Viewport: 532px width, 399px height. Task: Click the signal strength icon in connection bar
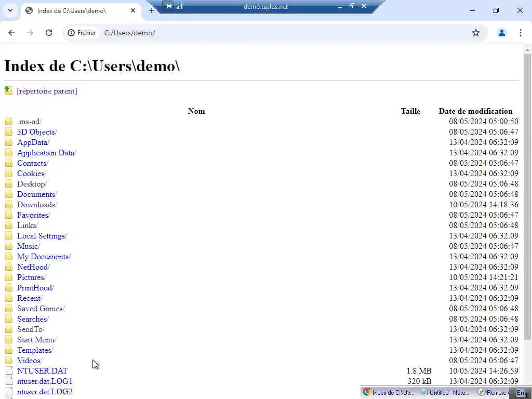[x=179, y=6]
